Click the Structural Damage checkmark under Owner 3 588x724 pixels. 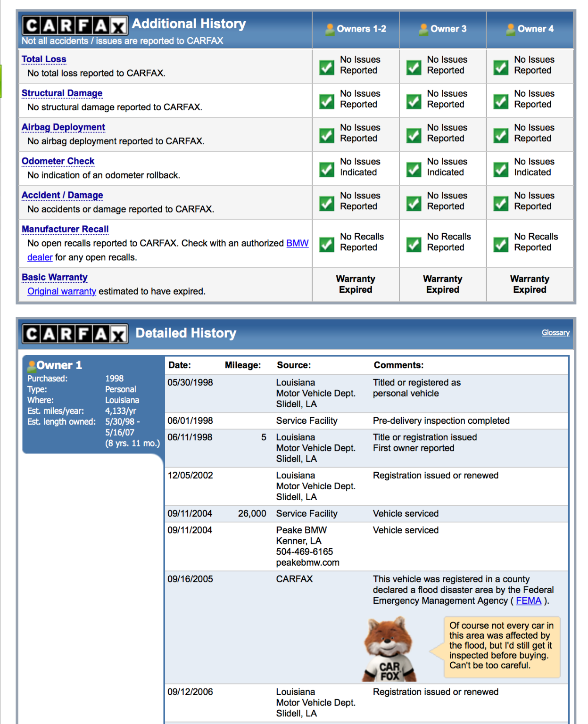414,101
